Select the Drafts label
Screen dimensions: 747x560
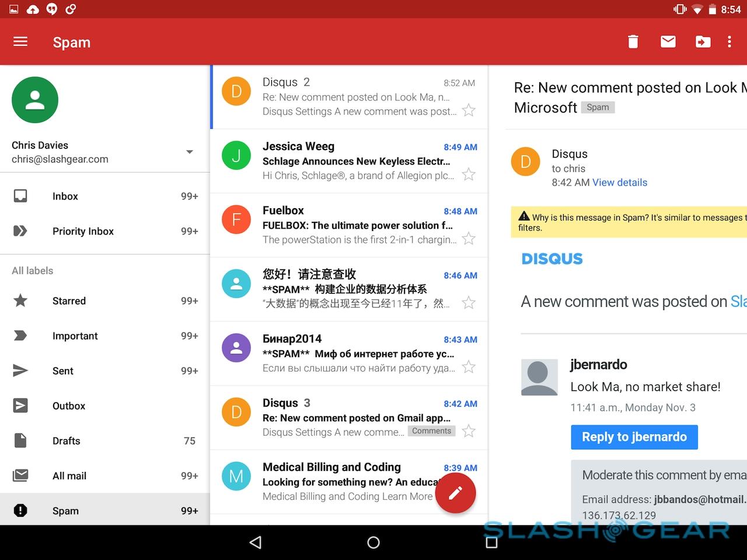click(x=66, y=441)
